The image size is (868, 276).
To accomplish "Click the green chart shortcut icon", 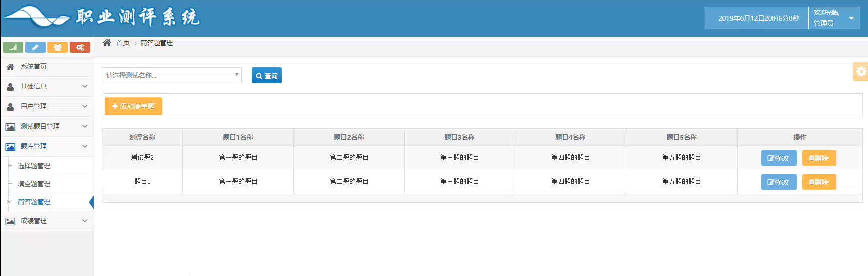I will [x=13, y=47].
